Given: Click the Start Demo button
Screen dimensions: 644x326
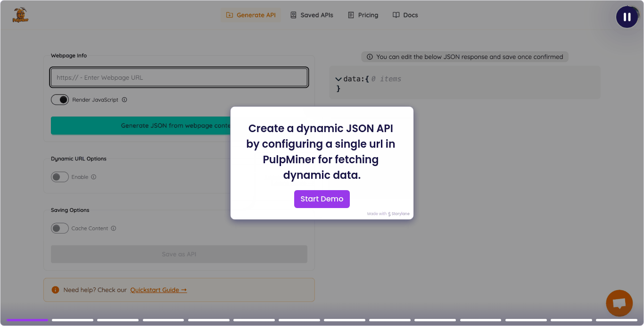Looking at the screenshot, I should pyautogui.click(x=322, y=199).
